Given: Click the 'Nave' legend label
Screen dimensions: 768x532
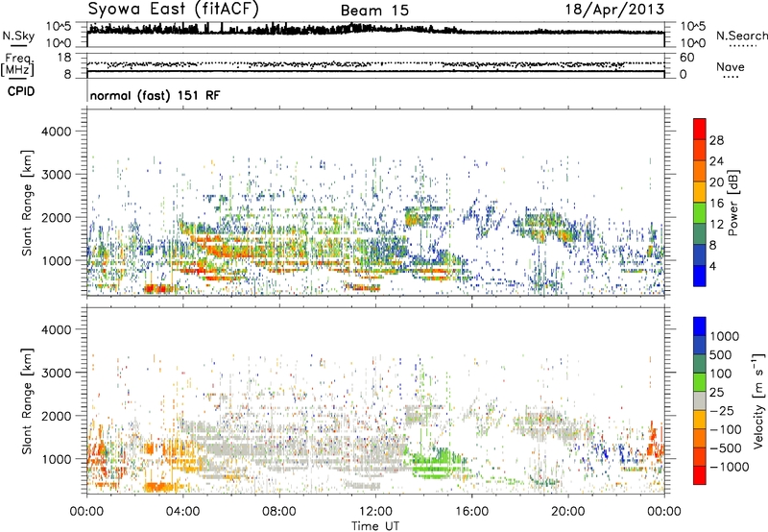Looking at the screenshot, I should (731, 66).
